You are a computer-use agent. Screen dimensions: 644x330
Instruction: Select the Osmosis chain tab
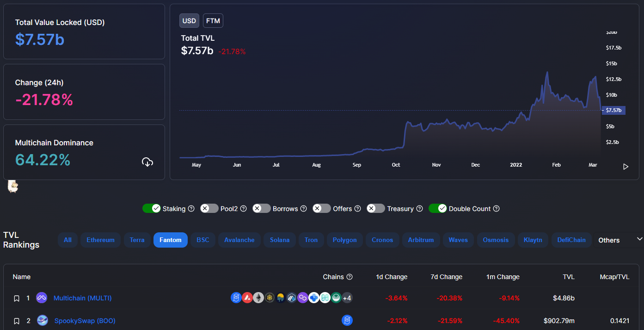pos(496,240)
